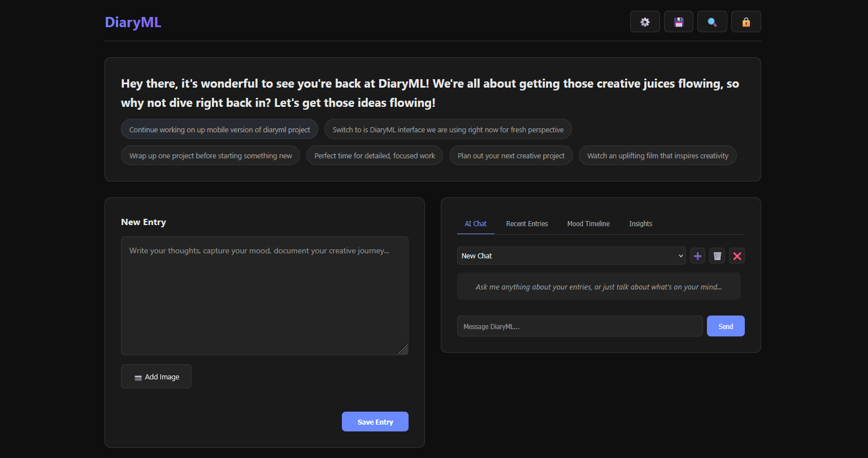Switch to the Recent Entries tab
The image size is (868, 458).
pos(527,223)
